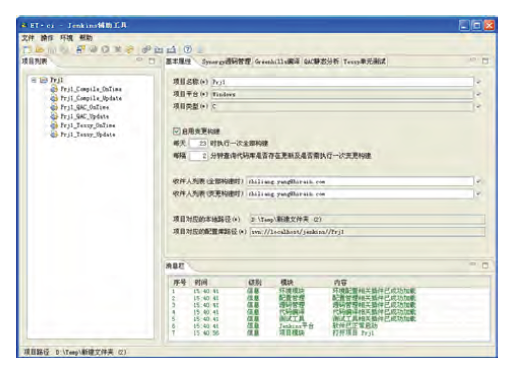Select the Prj1_Tessy_OnTime tree item

tap(88, 125)
